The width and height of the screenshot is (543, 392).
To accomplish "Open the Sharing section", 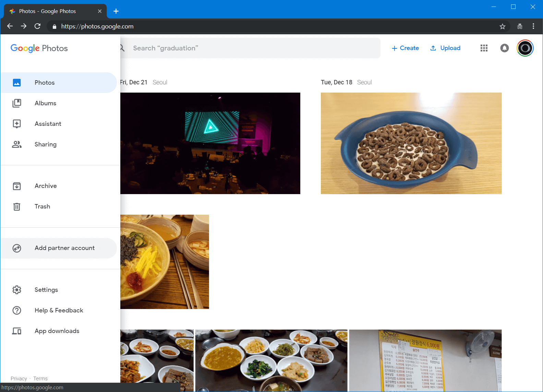I will click(x=45, y=144).
